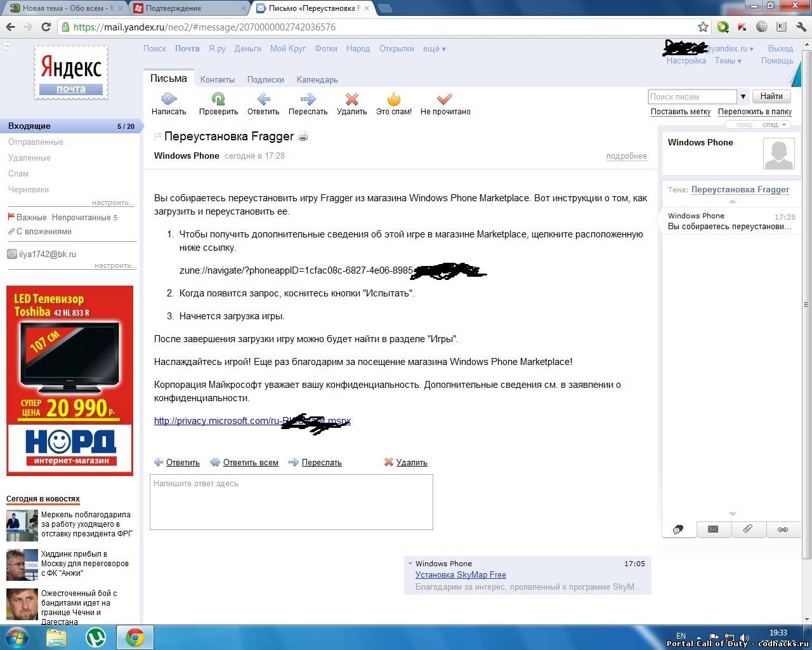This screenshot has height=650, width=812.
Task: Open the uTorrent taskbar icon
Action: click(96, 637)
